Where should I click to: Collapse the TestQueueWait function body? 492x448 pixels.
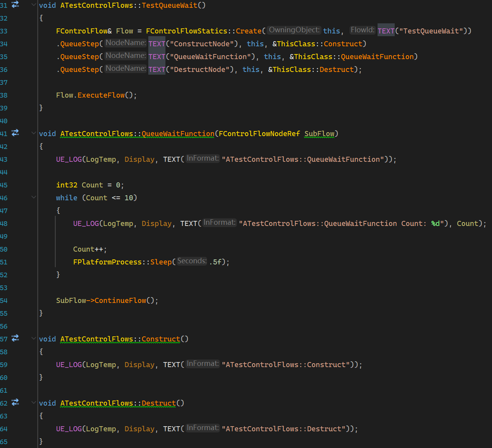click(x=34, y=5)
